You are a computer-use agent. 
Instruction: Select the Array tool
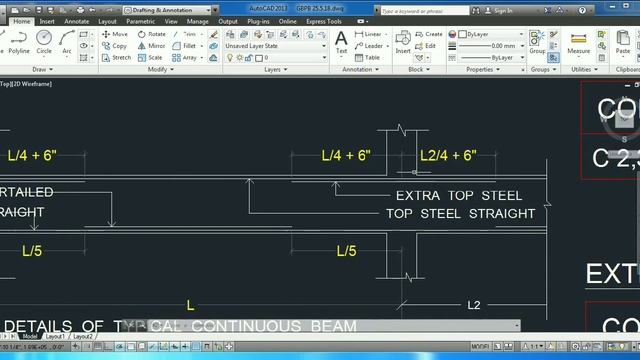[185, 58]
